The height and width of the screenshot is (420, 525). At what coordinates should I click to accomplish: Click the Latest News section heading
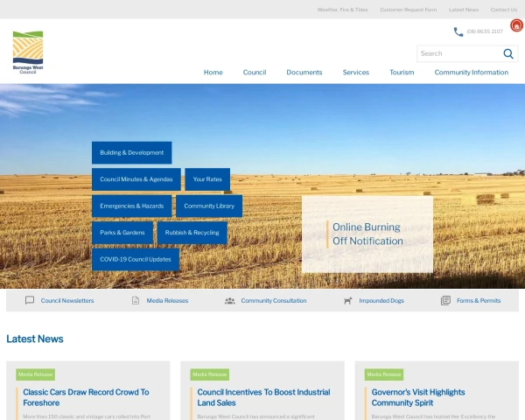point(35,339)
